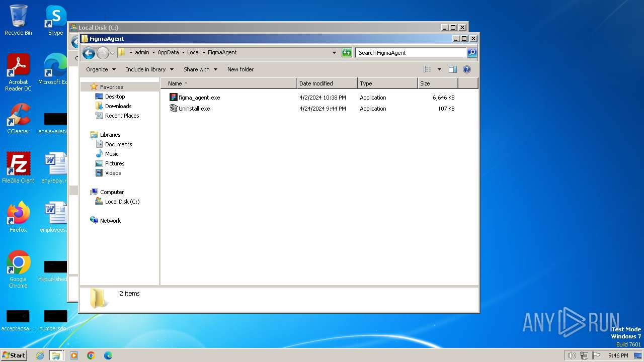
Task: Click the search magnifier icon
Action: [471, 52]
